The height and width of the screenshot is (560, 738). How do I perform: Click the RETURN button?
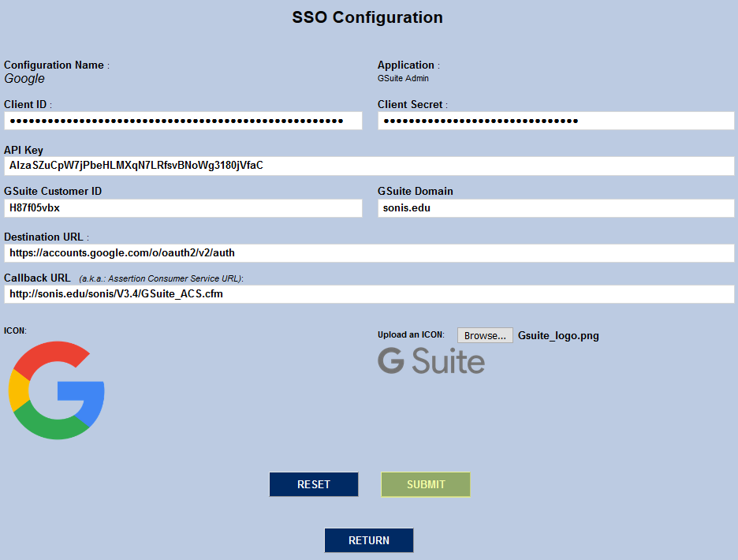tap(368, 540)
